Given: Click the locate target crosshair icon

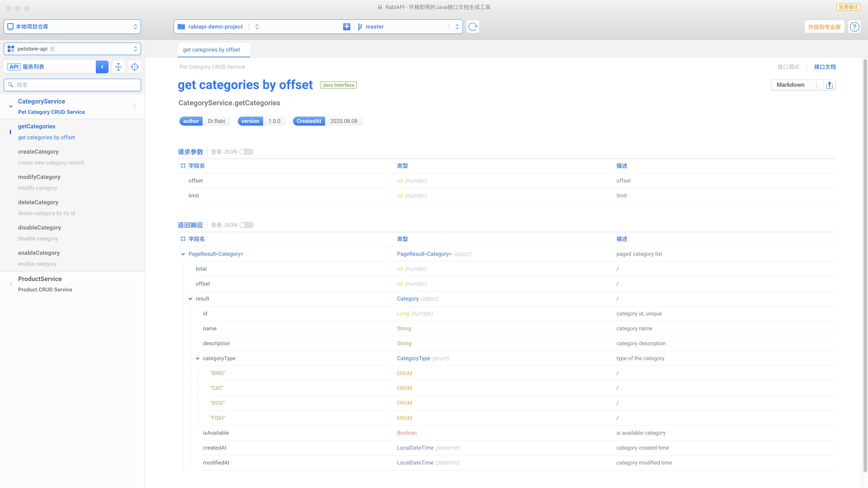Looking at the screenshot, I should 134,67.
